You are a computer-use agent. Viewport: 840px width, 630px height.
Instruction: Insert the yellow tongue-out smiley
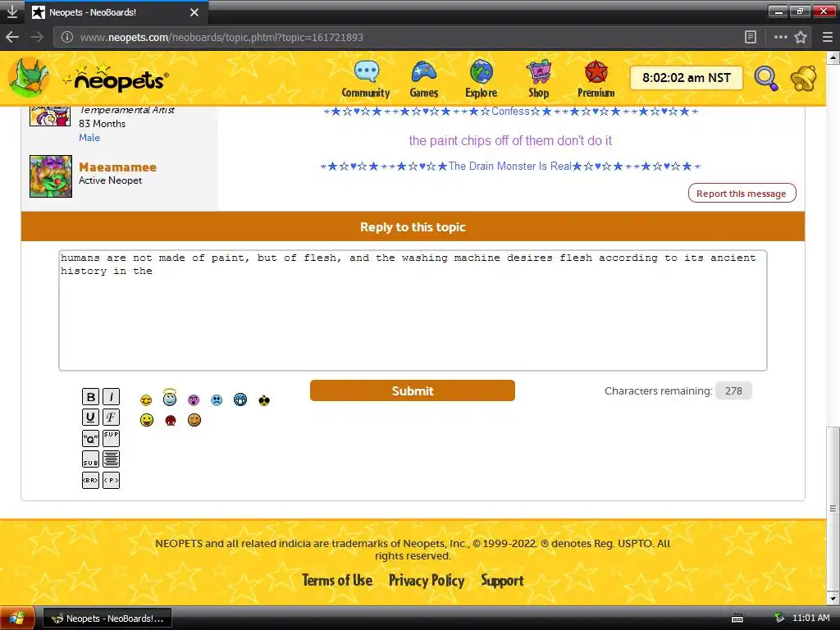pos(147,420)
